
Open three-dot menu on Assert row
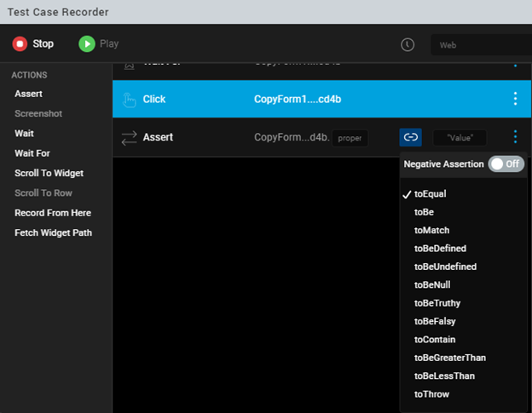(x=515, y=137)
